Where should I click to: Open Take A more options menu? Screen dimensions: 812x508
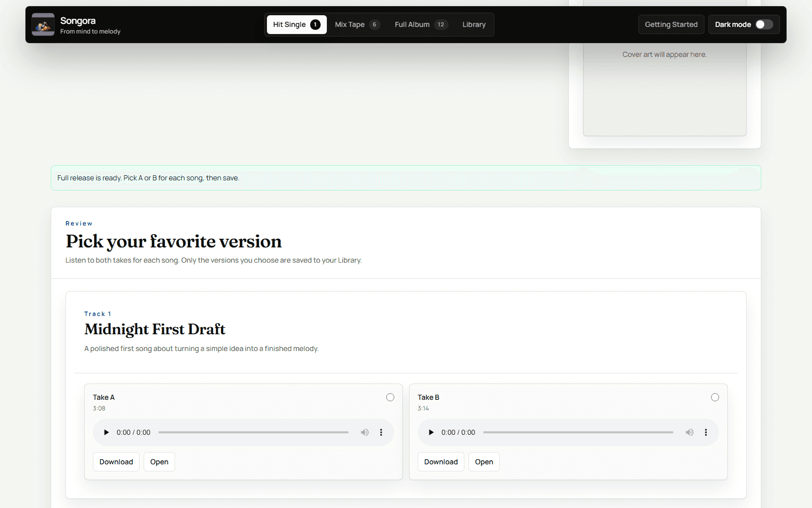point(381,432)
